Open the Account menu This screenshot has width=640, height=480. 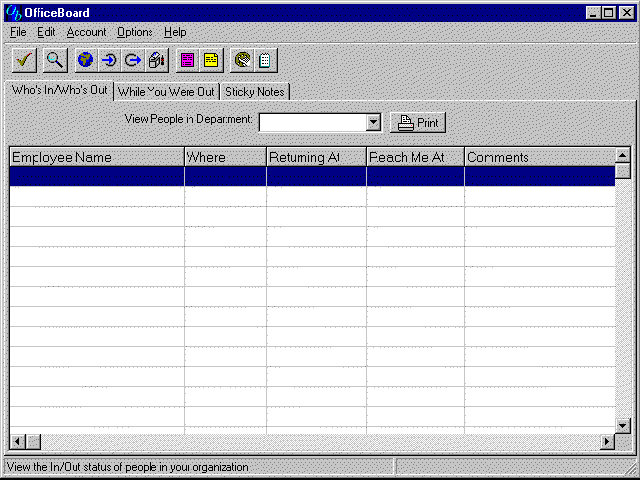click(86, 32)
